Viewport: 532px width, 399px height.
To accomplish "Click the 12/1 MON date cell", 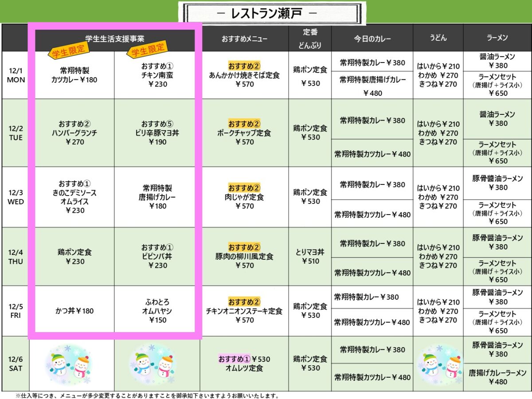I will point(16,75).
